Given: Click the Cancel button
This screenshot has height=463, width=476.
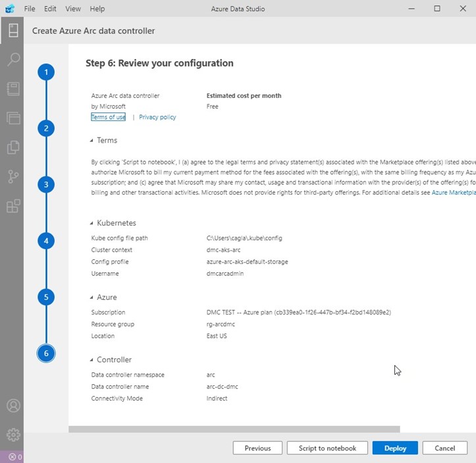Looking at the screenshot, I should [x=445, y=448].
